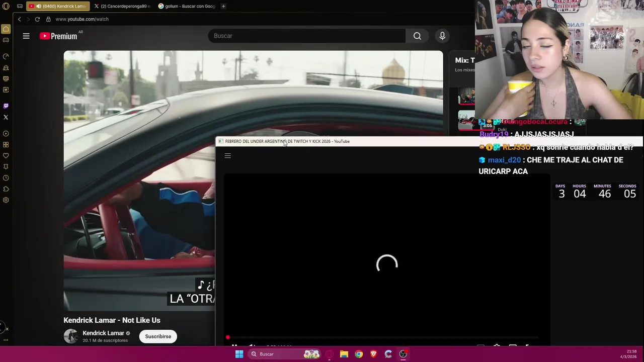
Task: Open the sidebar player play-circle icon
Action: (x=6, y=134)
